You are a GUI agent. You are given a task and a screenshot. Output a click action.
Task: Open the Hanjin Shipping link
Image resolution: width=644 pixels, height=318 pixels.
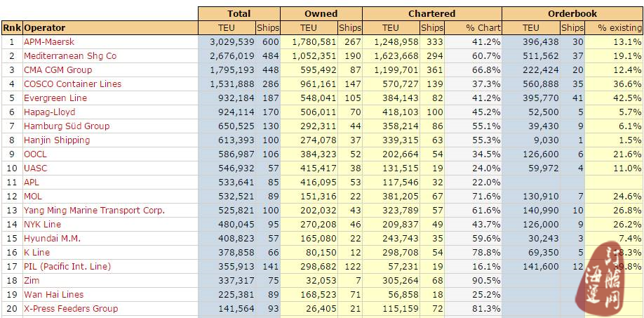tap(57, 140)
